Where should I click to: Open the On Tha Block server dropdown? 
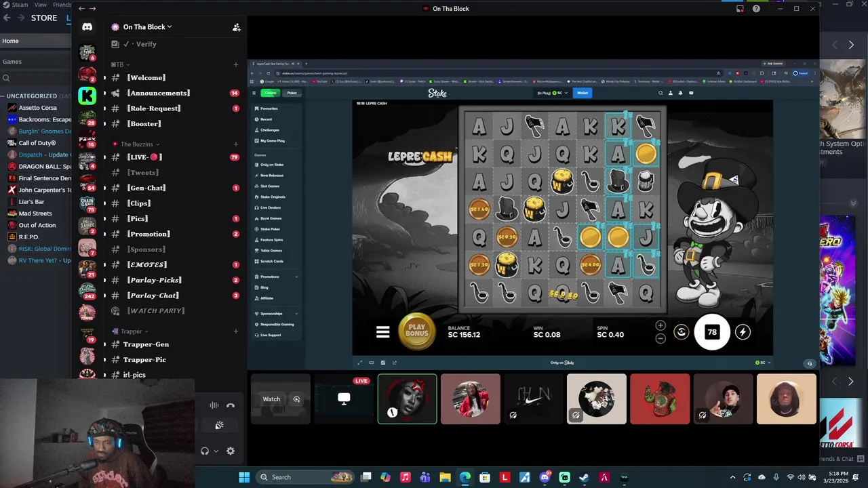pos(147,27)
